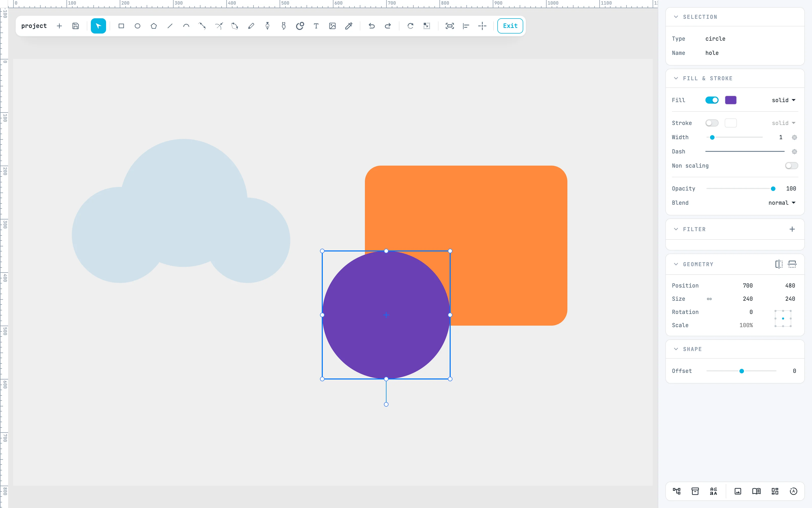
Task: Select the rectangle shape tool
Action: 121,26
